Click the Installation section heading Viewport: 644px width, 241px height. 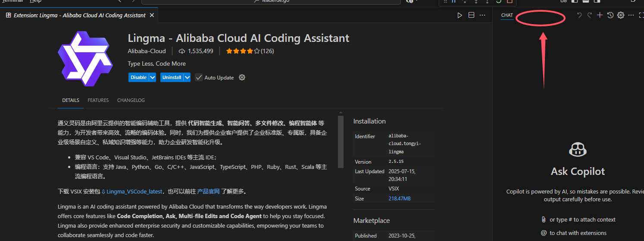369,121
